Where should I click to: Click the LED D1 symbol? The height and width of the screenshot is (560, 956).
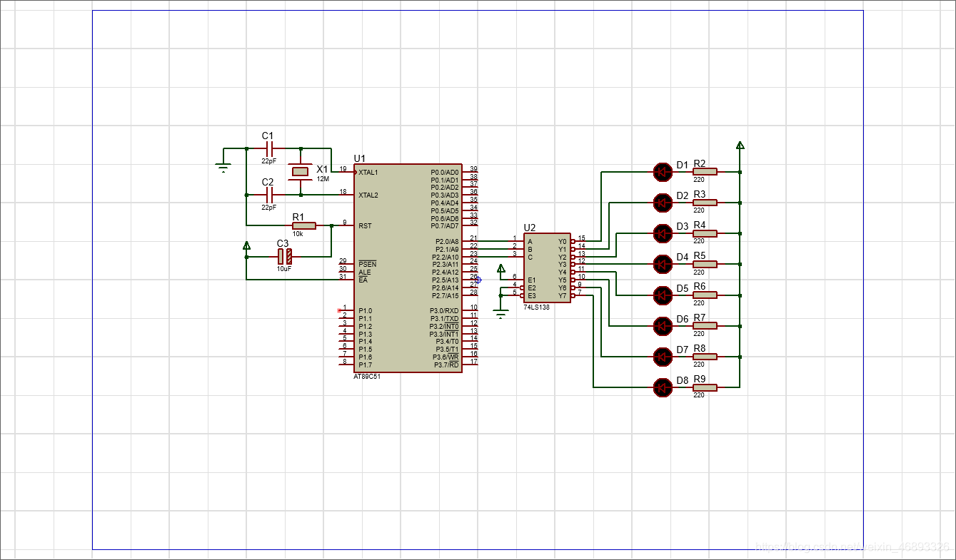point(663,171)
